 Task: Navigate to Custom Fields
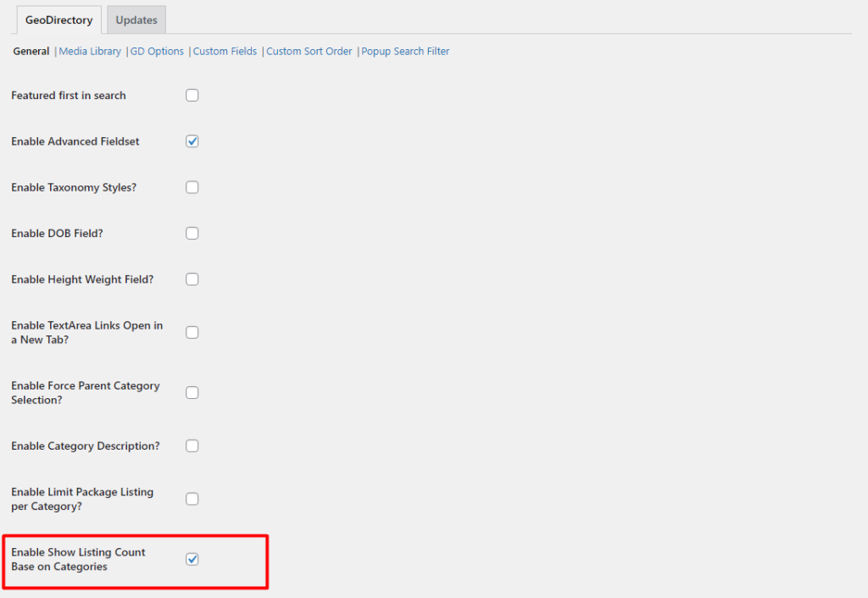[225, 51]
